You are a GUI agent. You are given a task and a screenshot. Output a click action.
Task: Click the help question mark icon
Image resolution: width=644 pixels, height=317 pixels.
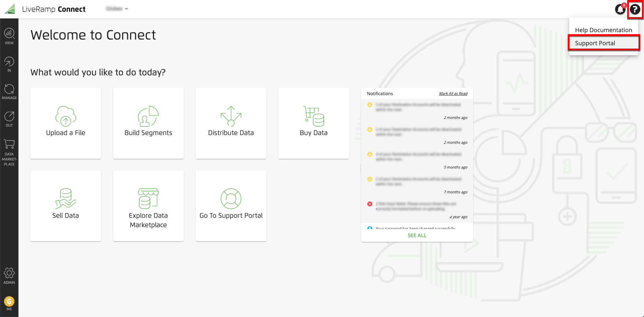(635, 9)
